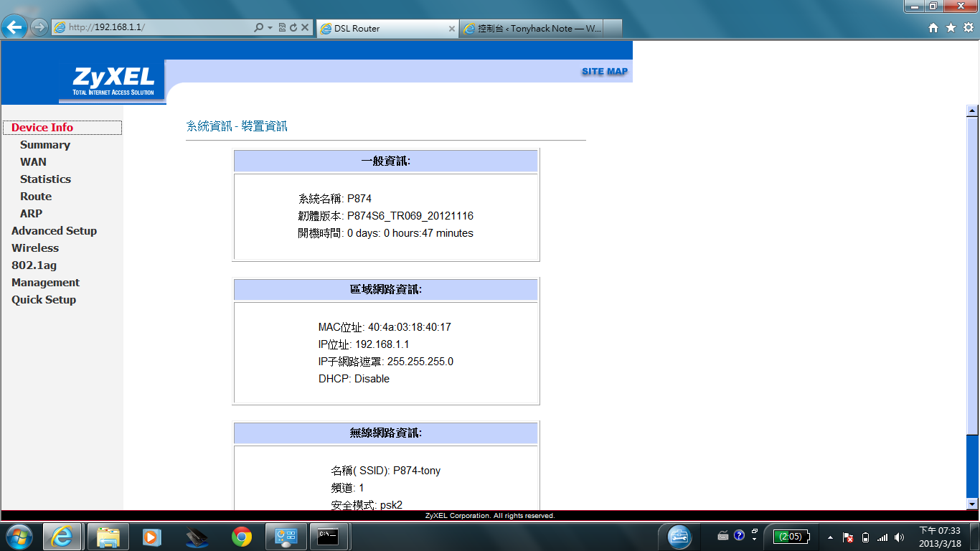This screenshot has height=551, width=980.
Task: Click the ZyXEL logo
Action: pyautogui.click(x=113, y=81)
